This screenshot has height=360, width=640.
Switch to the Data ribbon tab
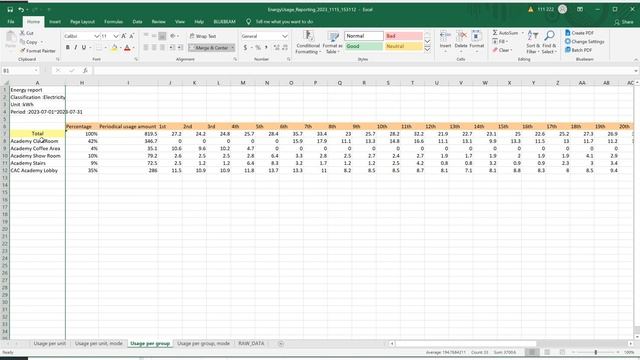coord(138,22)
